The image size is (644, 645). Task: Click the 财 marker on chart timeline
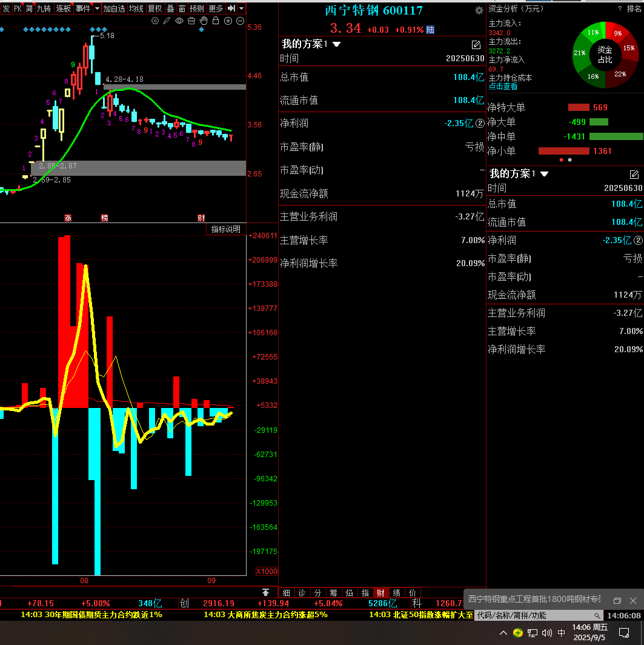(201, 218)
